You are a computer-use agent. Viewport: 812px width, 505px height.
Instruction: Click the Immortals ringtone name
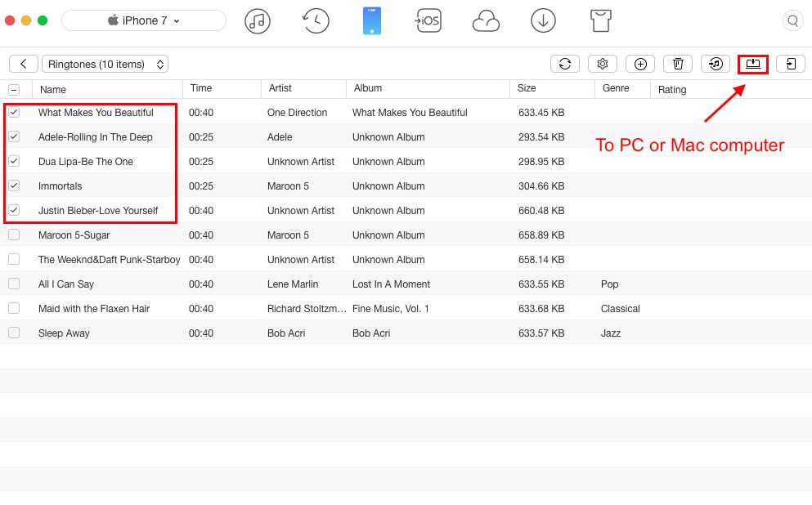click(x=60, y=185)
